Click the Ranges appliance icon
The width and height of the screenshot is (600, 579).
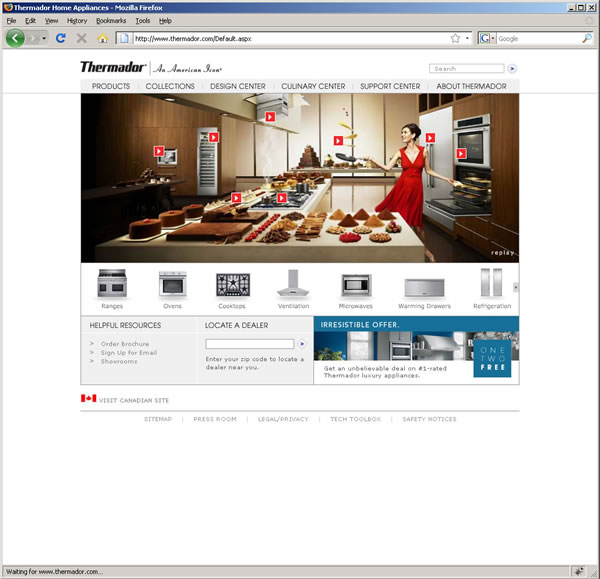(111, 285)
